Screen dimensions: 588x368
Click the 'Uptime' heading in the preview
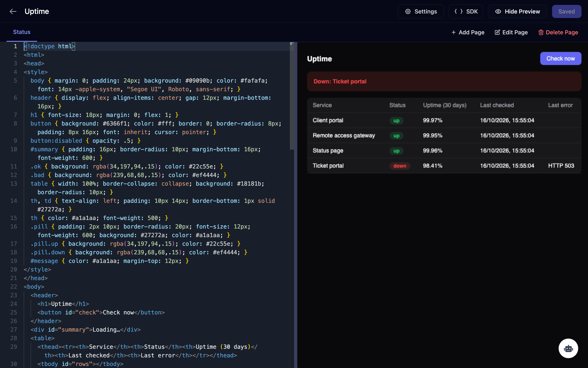[x=319, y=59]
